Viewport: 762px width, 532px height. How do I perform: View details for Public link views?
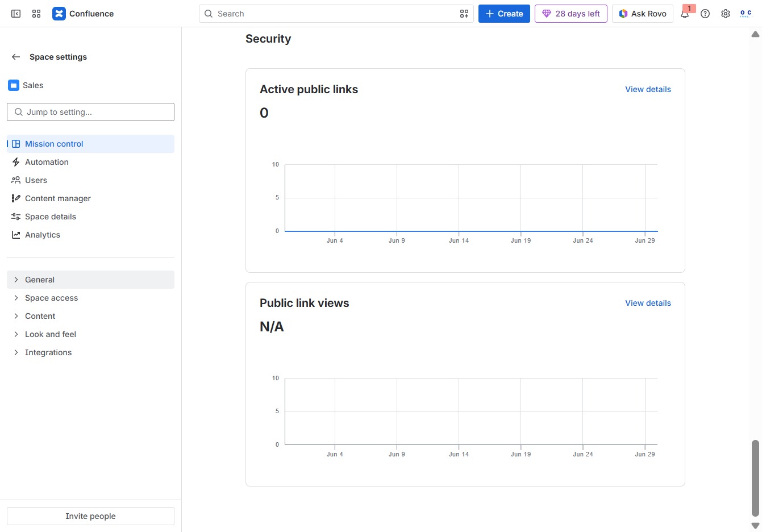[x=648, y=303]
